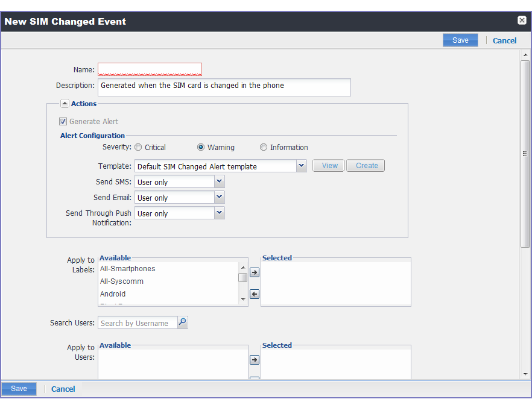The image size is (532, 408).
Task: Add a label using the right arrow icon
Action: click(x=254, y=272)
